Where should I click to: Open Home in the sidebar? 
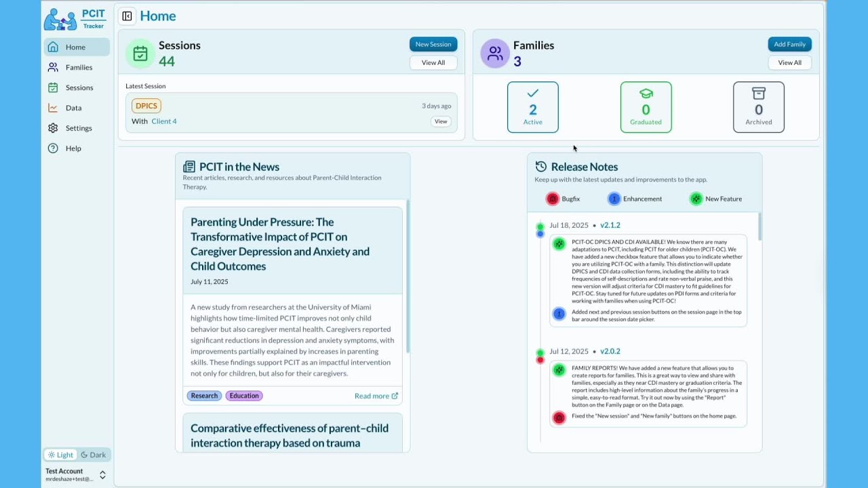point(77,47)
